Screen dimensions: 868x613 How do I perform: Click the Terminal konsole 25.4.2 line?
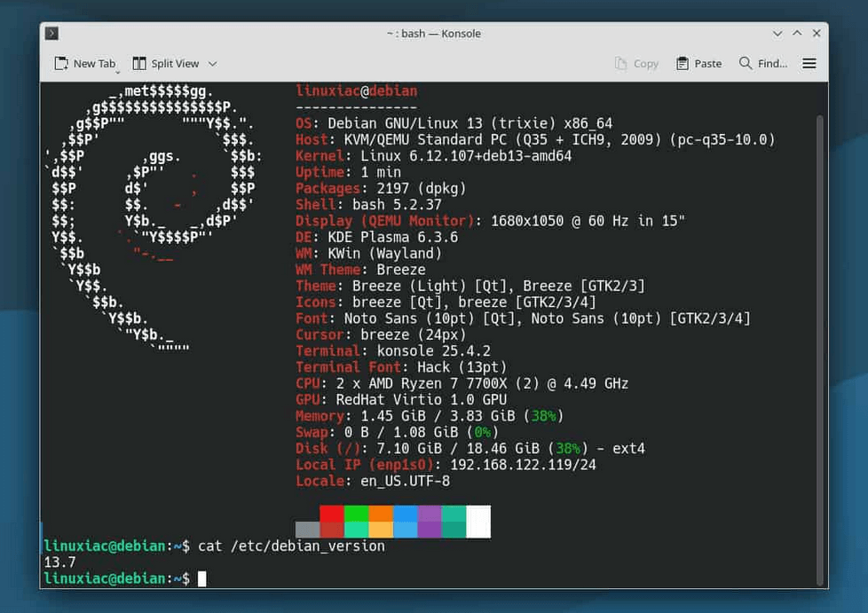393,350
